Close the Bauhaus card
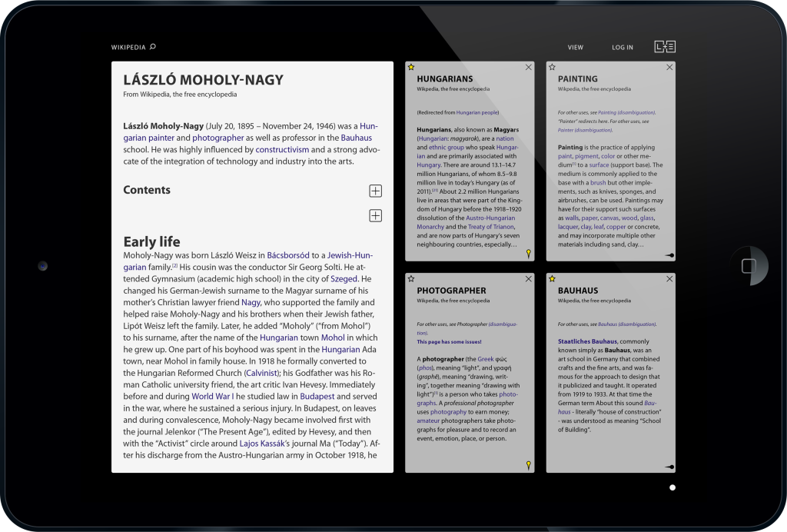The width and height of the screenshot is (787, 532). (669, 279)
